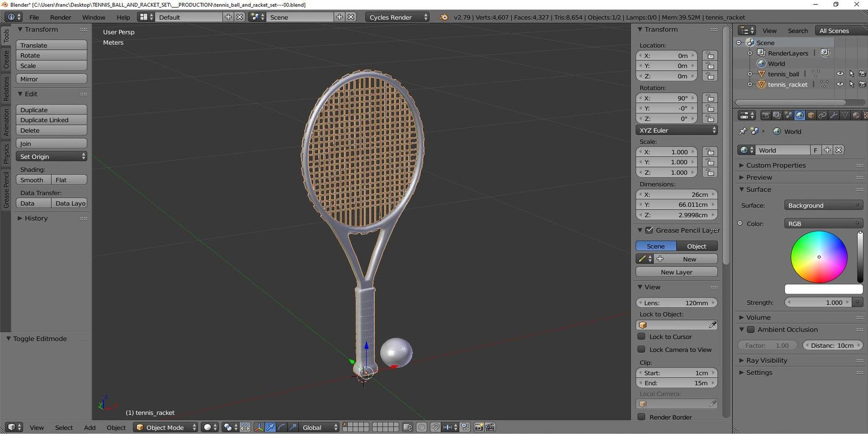Hide tennis_racket with its eye icon
The width and height of the screenshot is (868, 434).
click(840, 84)
